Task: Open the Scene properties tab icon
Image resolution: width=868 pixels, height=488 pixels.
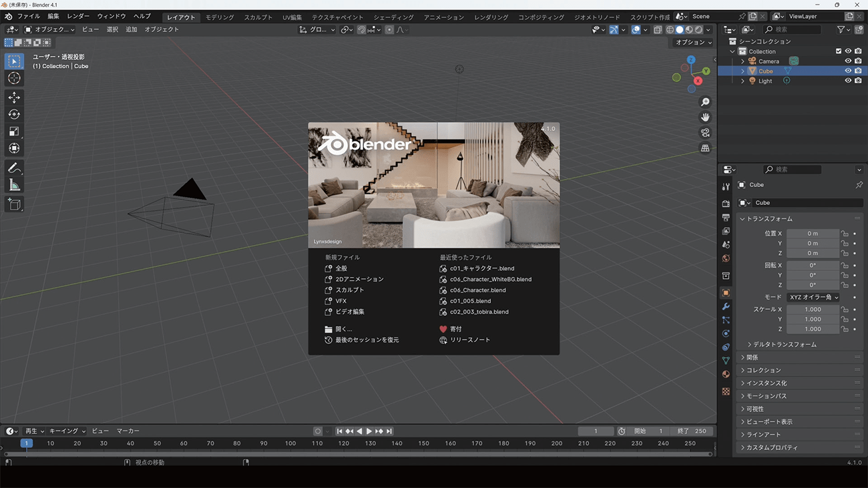Action: coord(726,245)
